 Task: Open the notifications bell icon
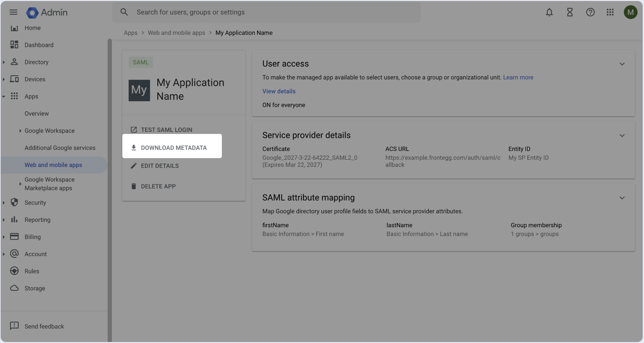coord(549,12)
